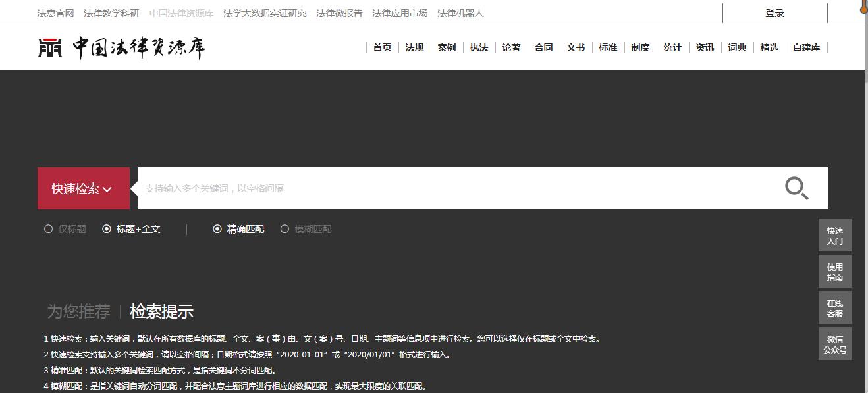Navigate to 制度 in the menu
Image resolution: width=868 pixels, height=393 pixels.
pos(640,47)
